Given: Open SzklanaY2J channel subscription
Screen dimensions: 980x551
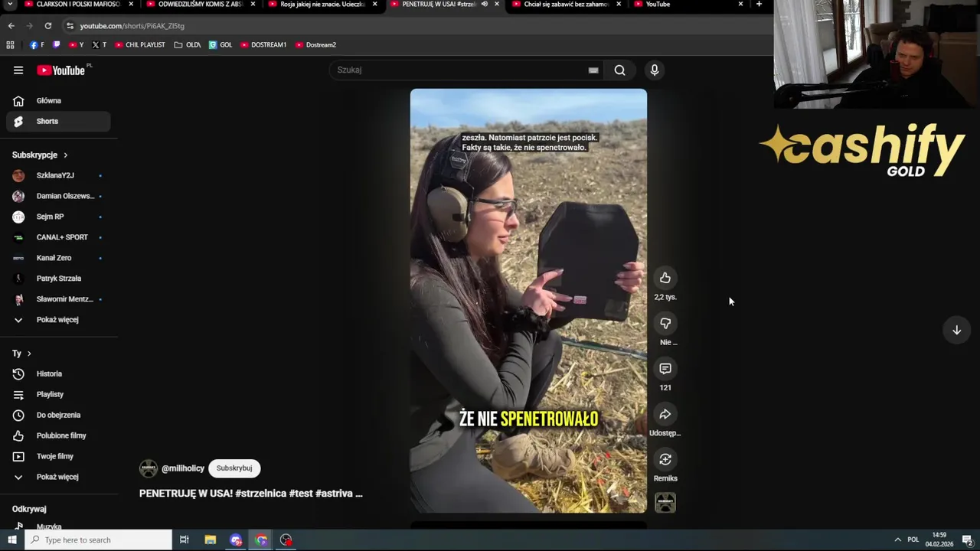Looking at the screenshot, I should tap(58, 175).
